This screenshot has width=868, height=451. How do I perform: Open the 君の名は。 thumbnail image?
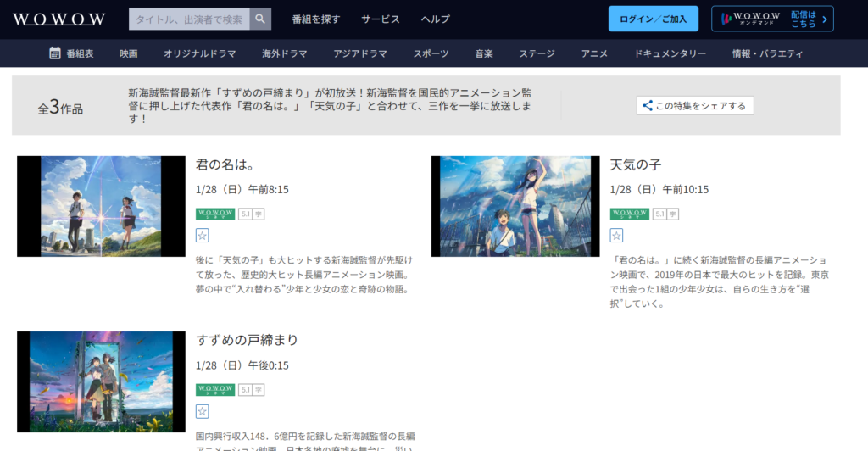tap(102, 206)
